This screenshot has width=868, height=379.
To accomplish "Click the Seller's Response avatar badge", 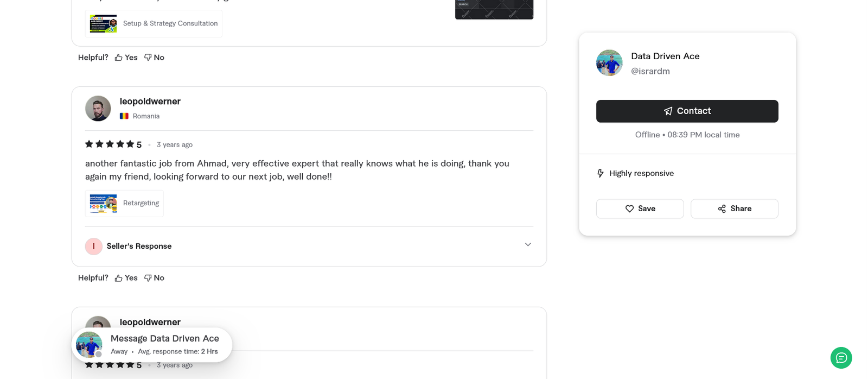I will click(x=93, y=246).
